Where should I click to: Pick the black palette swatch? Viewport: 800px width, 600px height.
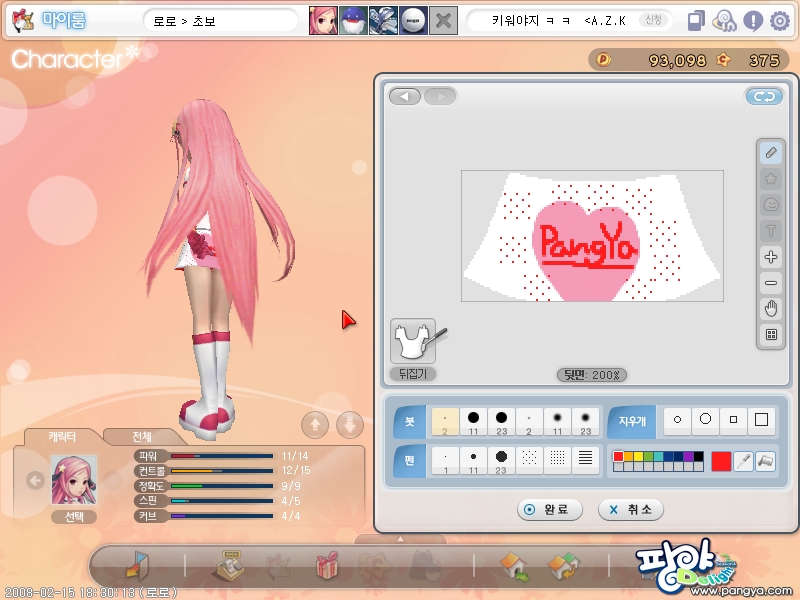coord(698,456)
